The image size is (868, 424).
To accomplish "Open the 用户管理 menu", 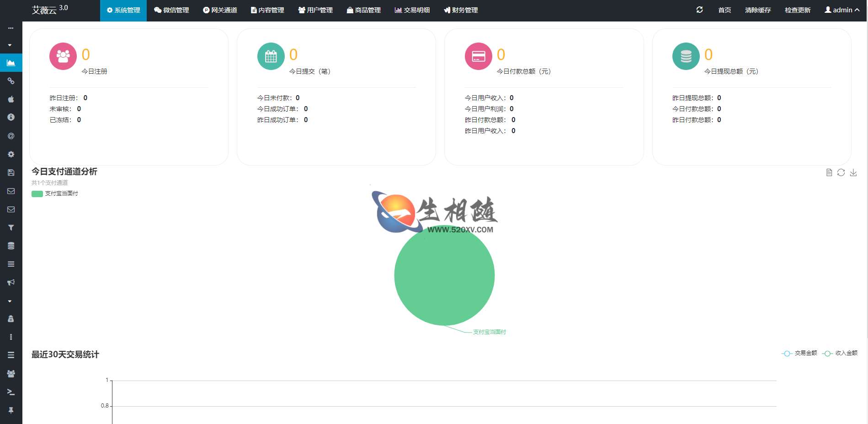I will [315, 10].
